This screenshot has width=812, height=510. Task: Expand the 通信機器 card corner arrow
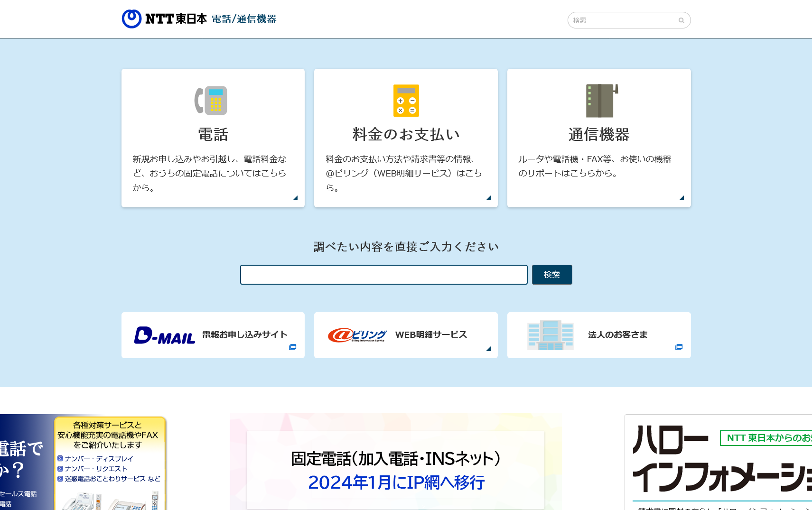pos(681,198)
